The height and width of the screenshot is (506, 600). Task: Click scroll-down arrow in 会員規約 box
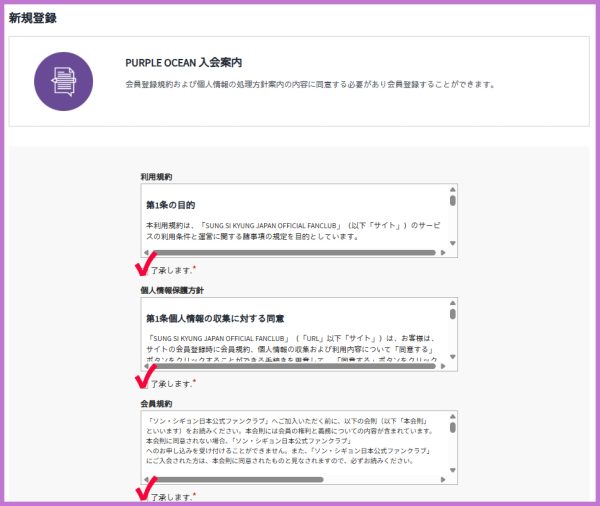tap(452, 469)
